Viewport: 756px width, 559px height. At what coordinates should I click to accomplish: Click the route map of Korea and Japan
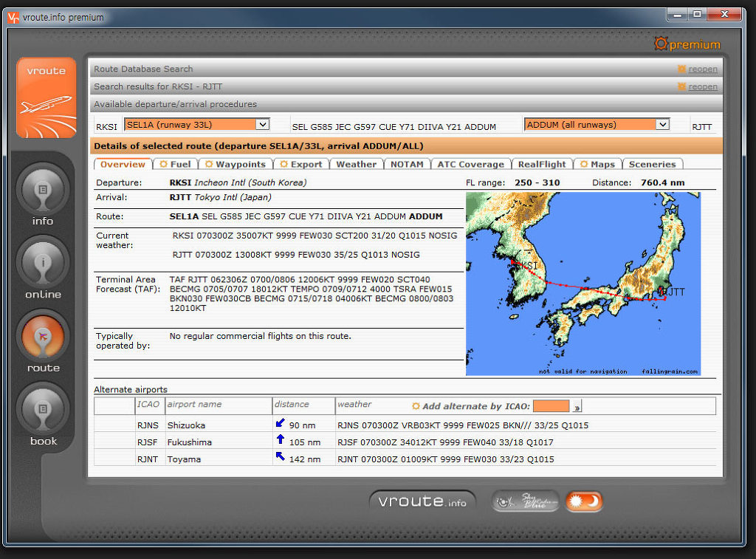pos(583,284)
